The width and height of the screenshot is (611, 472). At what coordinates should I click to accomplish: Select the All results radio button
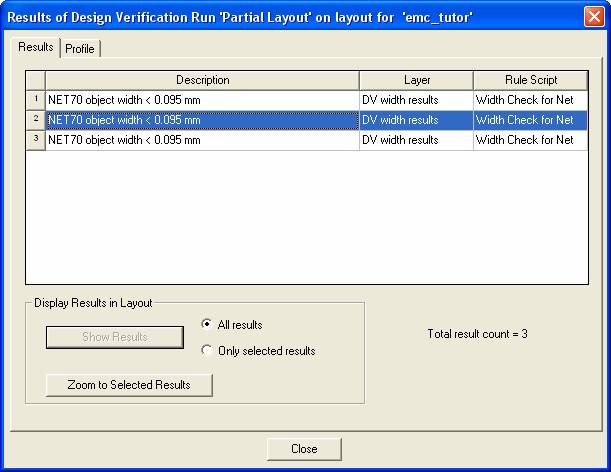(x=207, y=325)
